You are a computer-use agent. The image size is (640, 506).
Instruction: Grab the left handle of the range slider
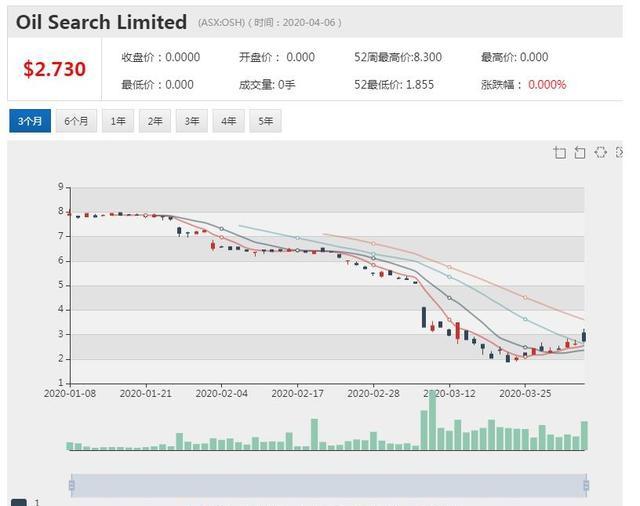click(72, 485)
